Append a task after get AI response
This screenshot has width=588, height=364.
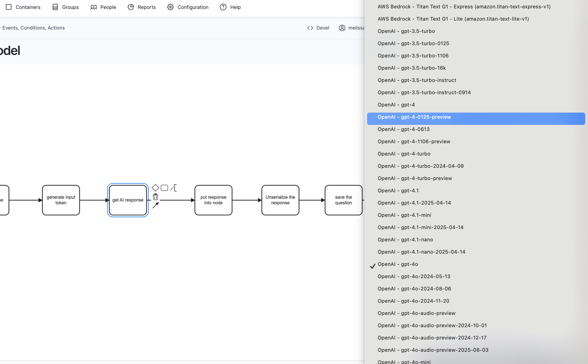click(164, 188)
